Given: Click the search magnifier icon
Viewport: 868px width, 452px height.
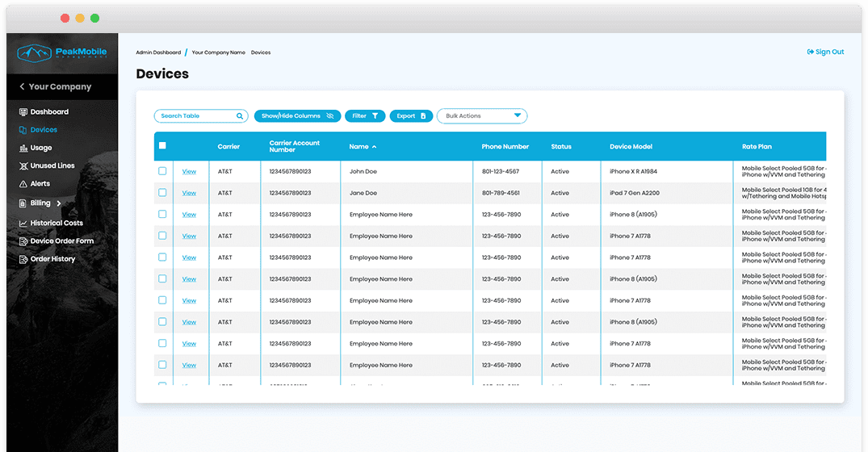Looking at the screenshot, I should tap(240, 116).
